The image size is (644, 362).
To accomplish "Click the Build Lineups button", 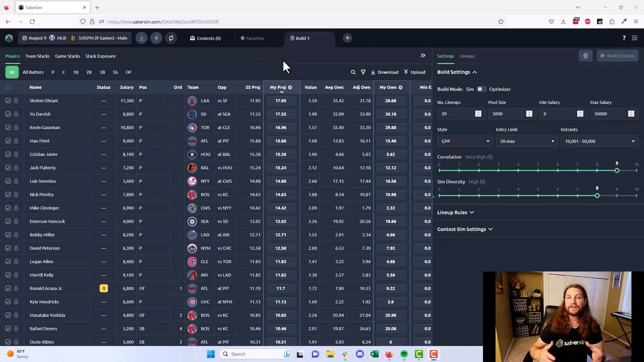I will (618, 56).
